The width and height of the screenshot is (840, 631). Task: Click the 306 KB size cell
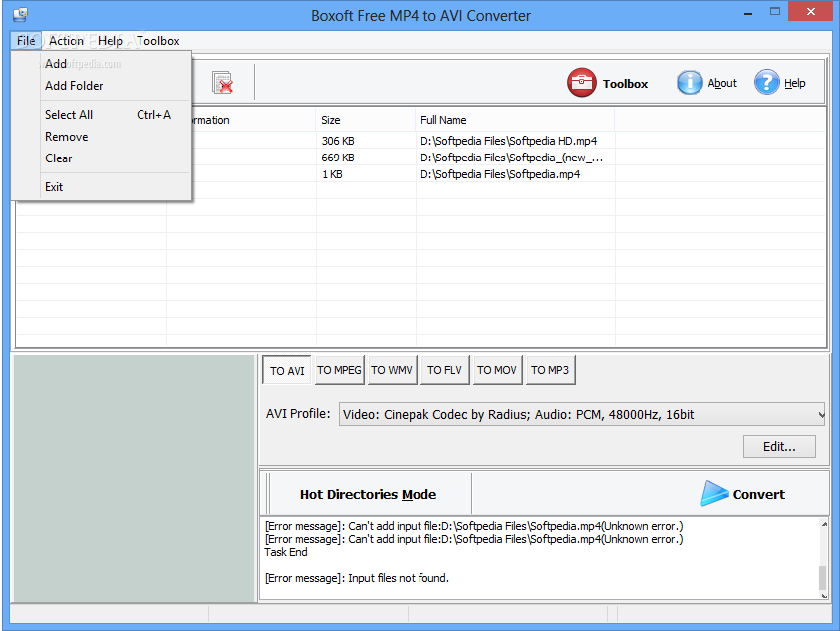tap(338, 141)
